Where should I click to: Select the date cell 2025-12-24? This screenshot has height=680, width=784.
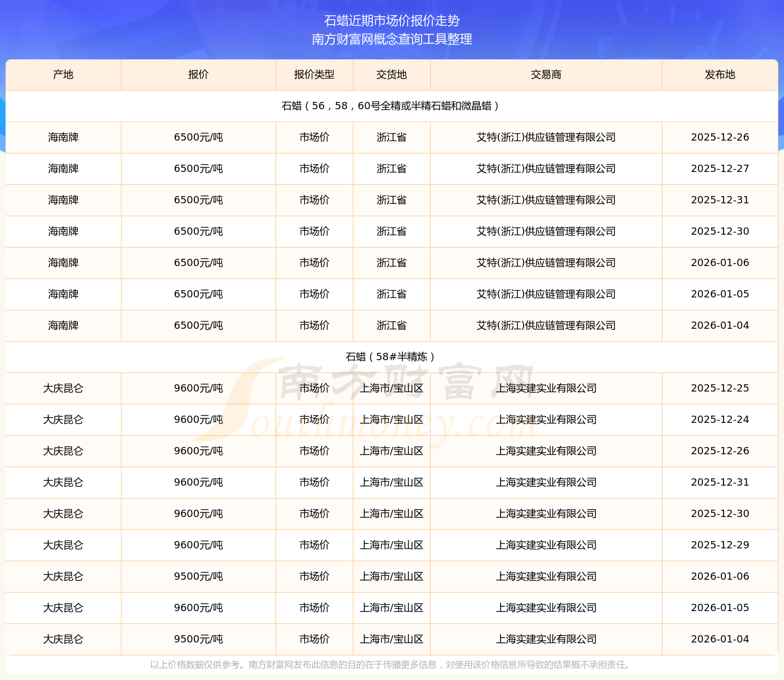[720, 420]
